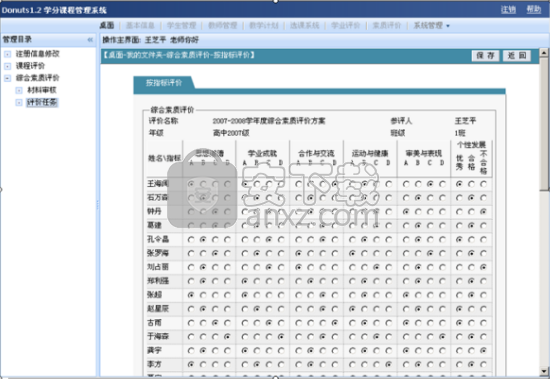The height and width of the screenshot is (379, 550).
Task: Click the grade value 高中2007级
Action: pos(231,133)
